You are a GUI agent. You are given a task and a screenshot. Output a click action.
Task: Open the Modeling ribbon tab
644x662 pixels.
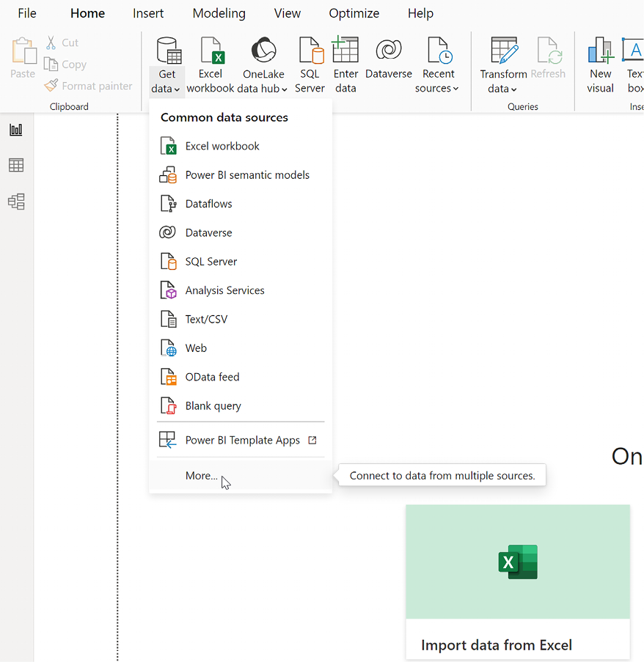(219, 13)
